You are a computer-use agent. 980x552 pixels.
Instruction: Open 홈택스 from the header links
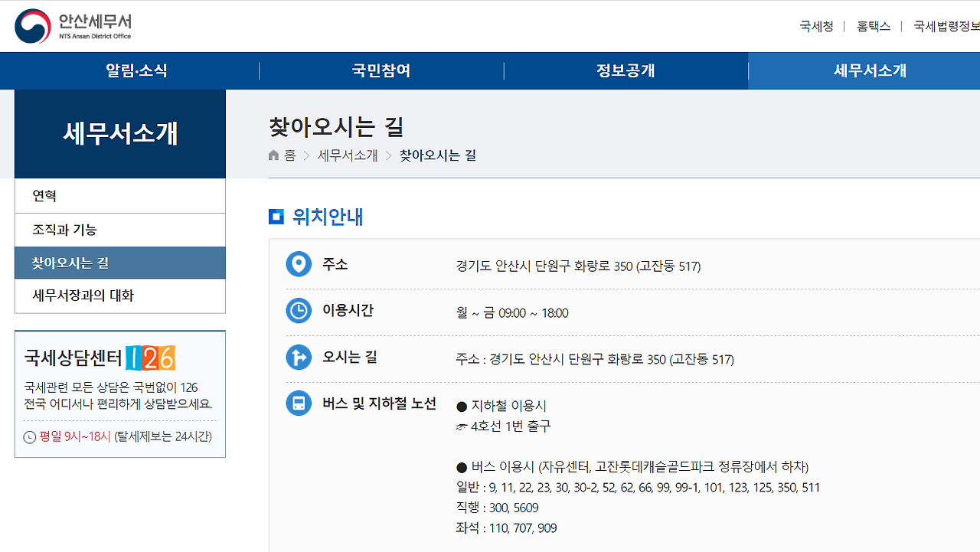874,25
